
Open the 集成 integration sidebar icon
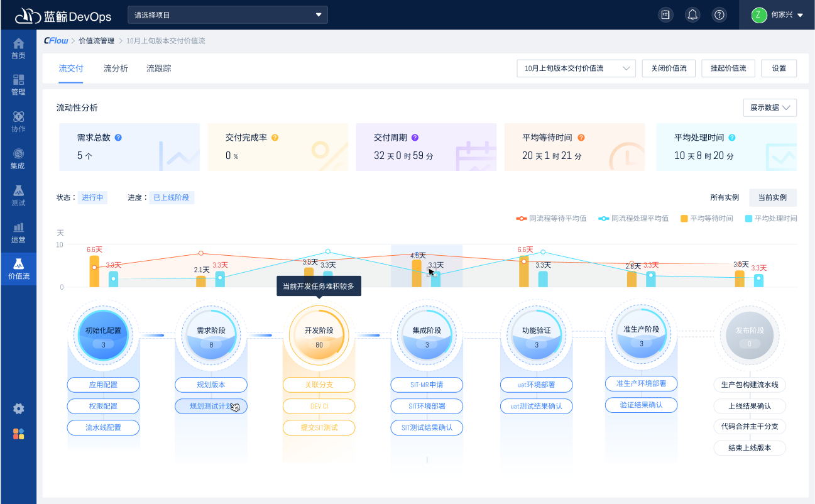click(x=18, y=158)
